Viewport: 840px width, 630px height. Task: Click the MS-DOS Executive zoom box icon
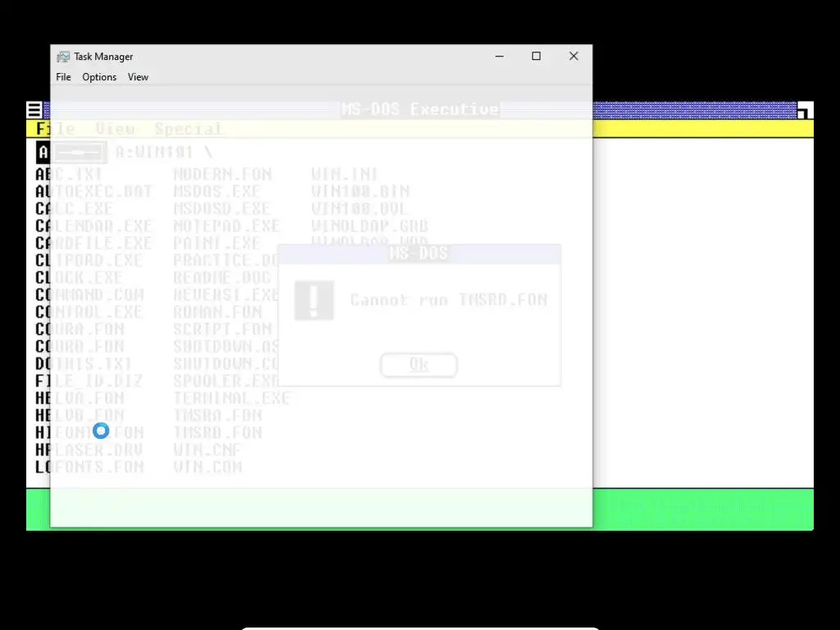805,110
